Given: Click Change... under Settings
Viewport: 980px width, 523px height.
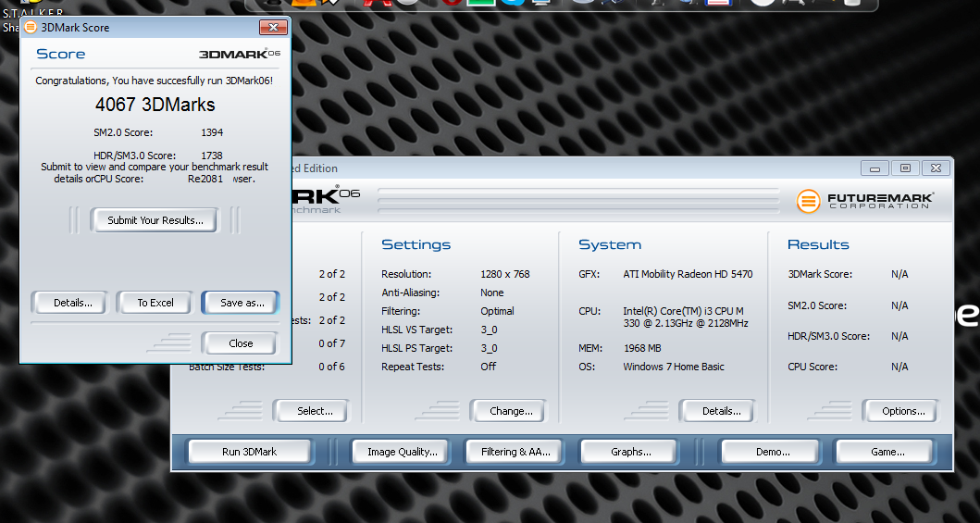Looking at the screenshot, I should pos(511,410).
